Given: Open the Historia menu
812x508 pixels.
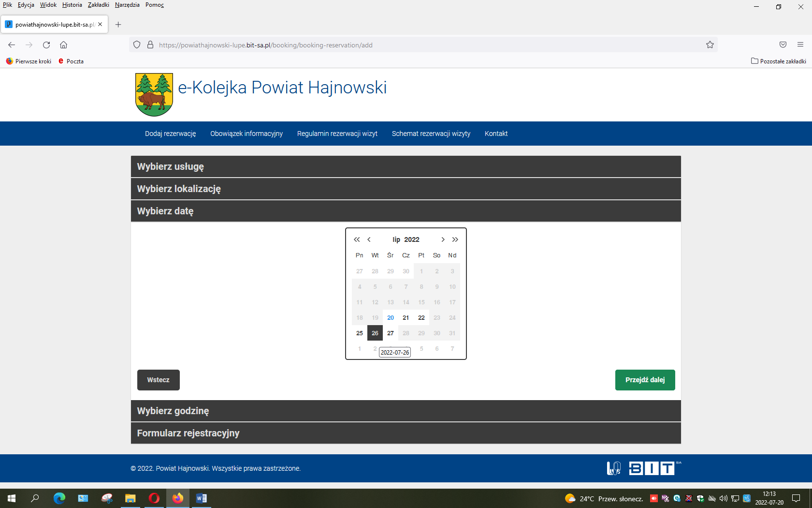Looking at the screenshot, I should [72, 5].
